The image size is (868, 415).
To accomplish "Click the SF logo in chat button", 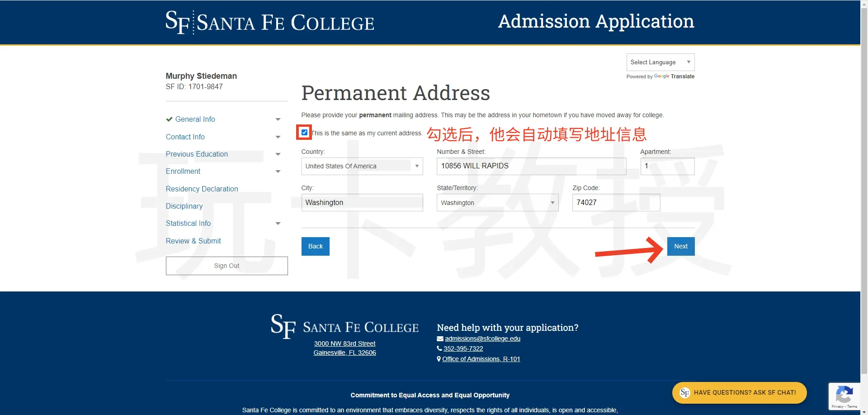I will pyautogui.click(x=684, y=393).
